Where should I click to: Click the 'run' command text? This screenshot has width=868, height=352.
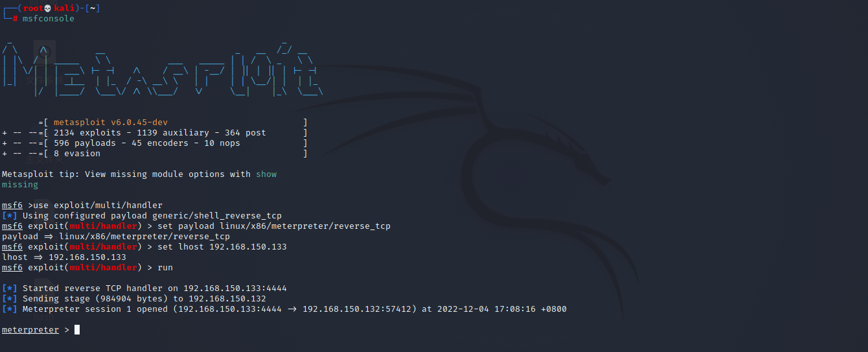pyautogui.click(x=165, y=268)
